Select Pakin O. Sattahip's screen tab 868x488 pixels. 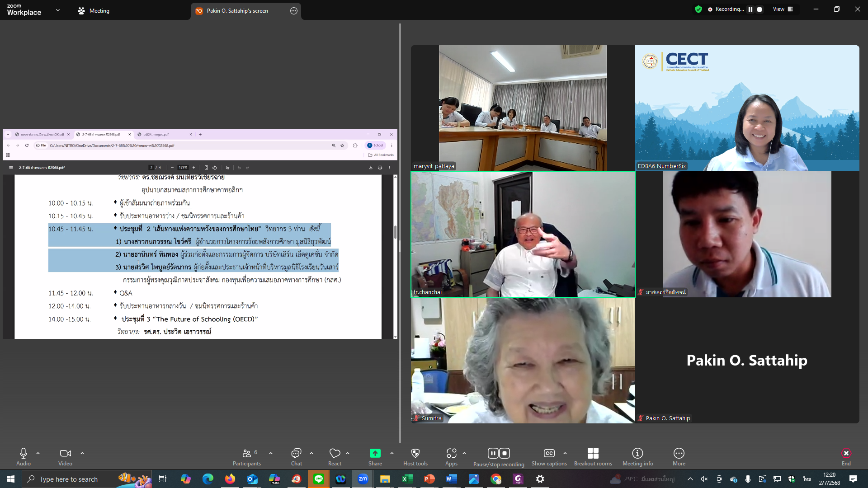pyautogui.click(x=237, y=11)
